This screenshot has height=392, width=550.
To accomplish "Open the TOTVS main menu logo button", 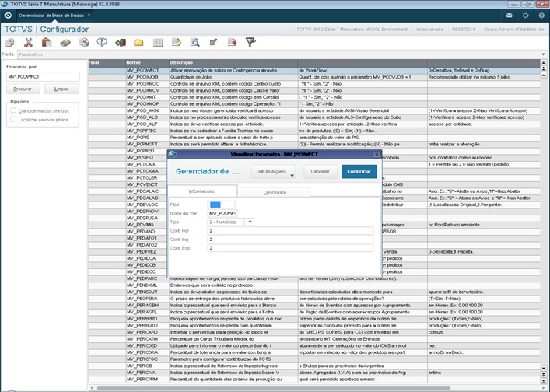I will pos(8,16).
